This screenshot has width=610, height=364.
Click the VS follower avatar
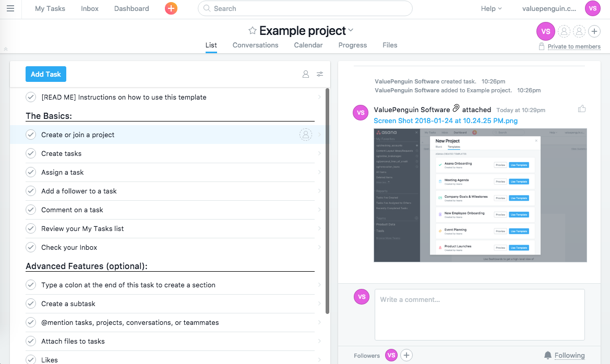tap(391, 355)
